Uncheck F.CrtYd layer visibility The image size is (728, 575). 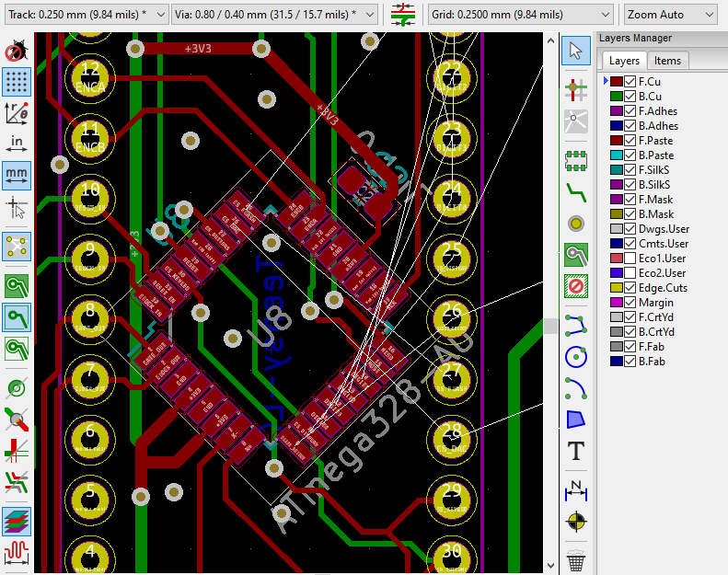click(x=630, y=317)
